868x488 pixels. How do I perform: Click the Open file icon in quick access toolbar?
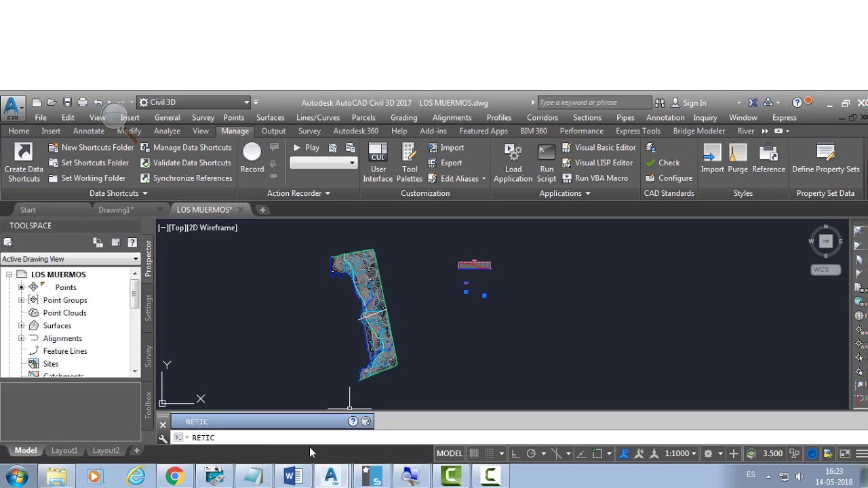52,102
